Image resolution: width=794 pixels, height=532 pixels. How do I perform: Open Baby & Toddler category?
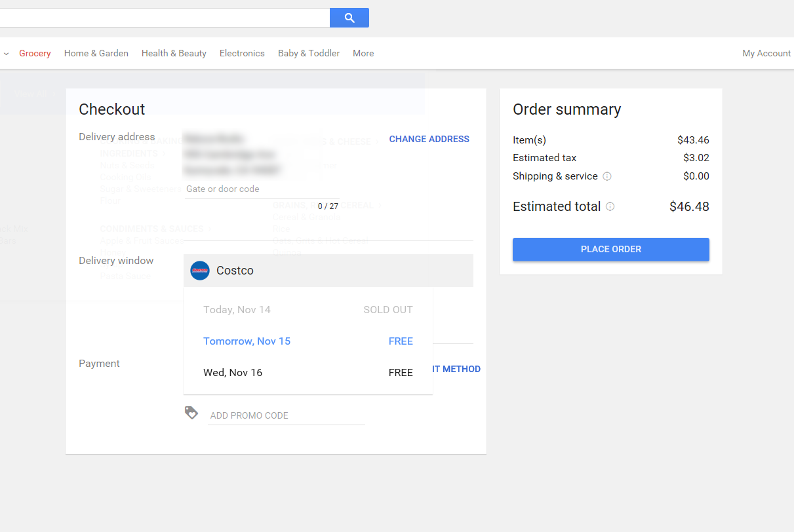click(x=309, y=54)
